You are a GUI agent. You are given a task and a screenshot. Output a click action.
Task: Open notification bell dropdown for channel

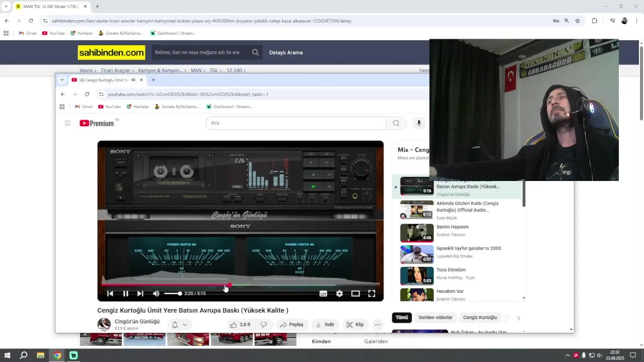(x=180, y=325)
